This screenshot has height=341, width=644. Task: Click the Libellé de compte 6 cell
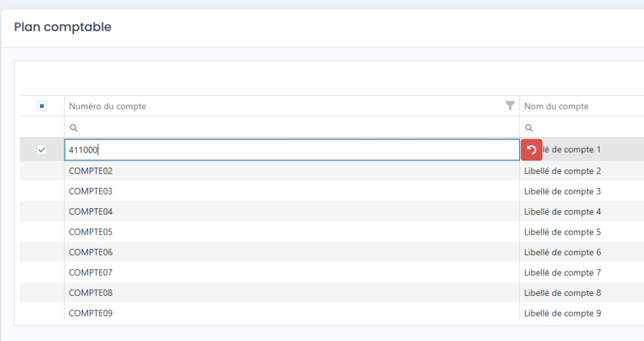pos(582,252)
